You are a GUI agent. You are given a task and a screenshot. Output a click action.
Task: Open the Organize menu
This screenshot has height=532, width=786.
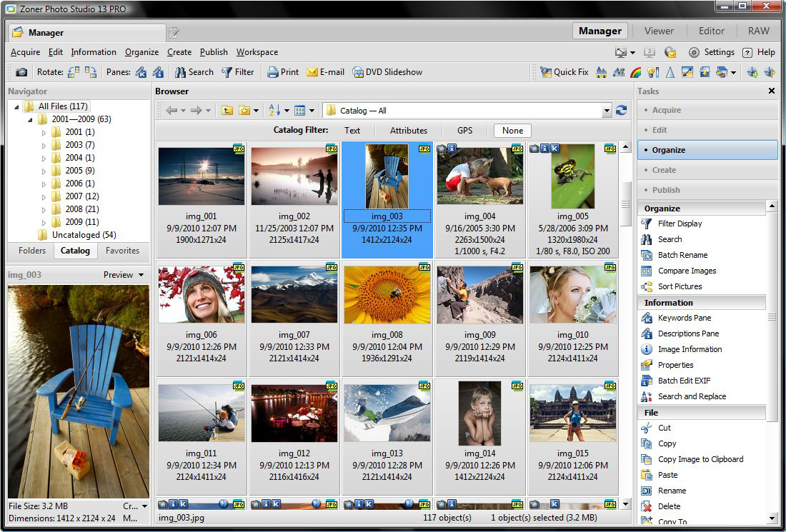point(141,52)
